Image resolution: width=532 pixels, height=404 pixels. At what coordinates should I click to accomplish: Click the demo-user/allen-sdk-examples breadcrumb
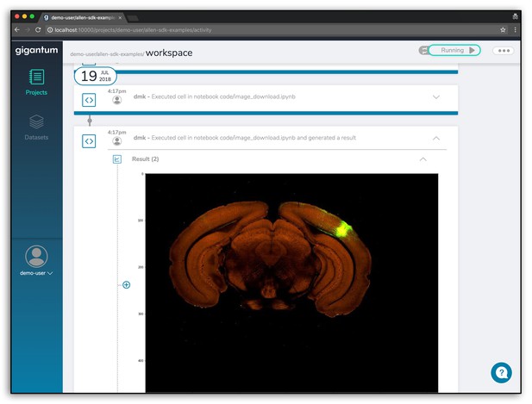[x=107, y=54]
